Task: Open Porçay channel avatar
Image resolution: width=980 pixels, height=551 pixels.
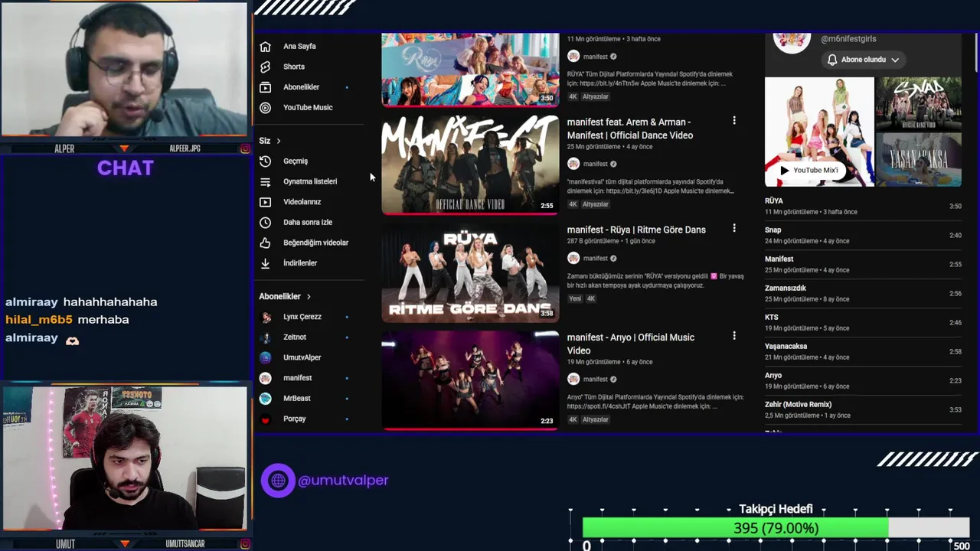Action: [x=266, y=419]
